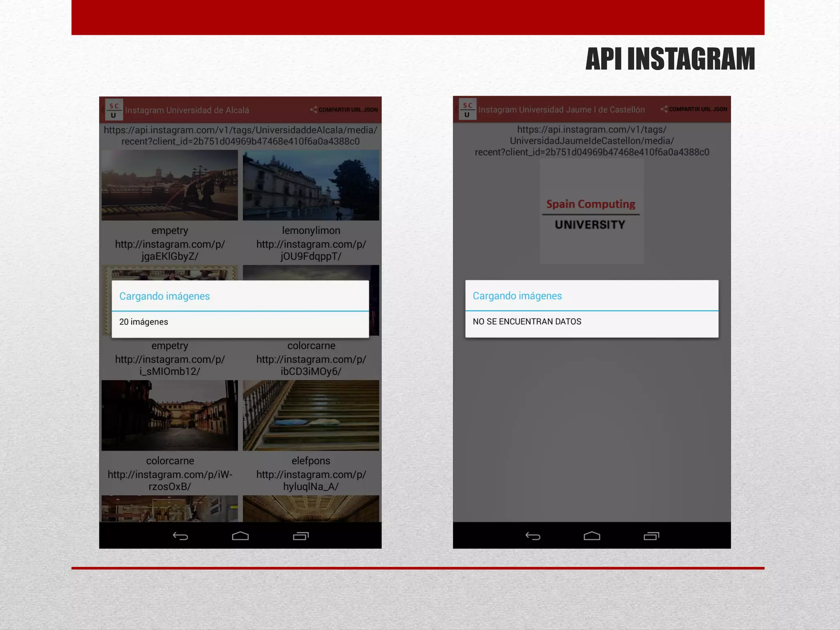Image resolution: width=840 pixels, height=630 pixels.
Task: Tap Compartir URL JSON in Alcalá screen
Action: (x=348, y=110)
